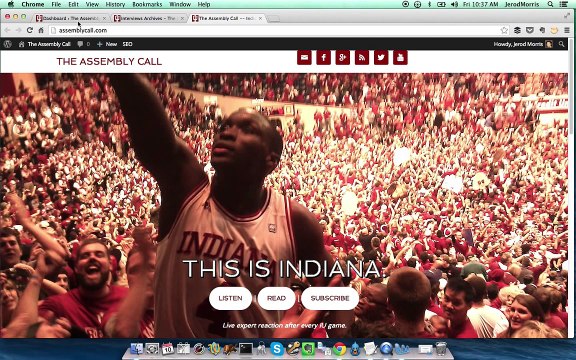This screenshot has width=576, height=360.
Task: Open the Window menu
Action: 180,4
